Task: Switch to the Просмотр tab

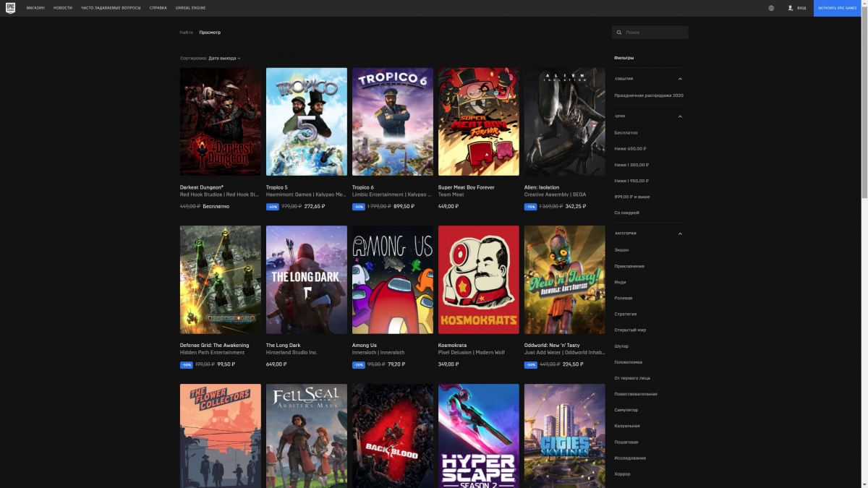Action: (x=211, y=32)
